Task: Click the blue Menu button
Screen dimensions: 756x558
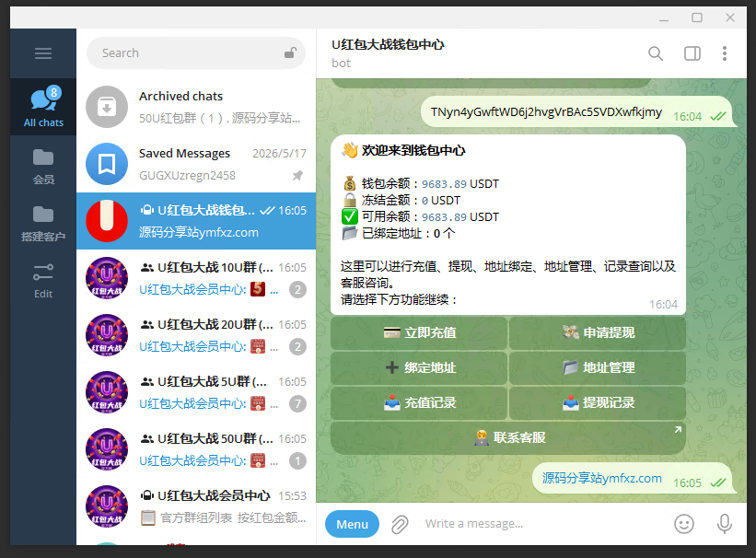Action: coord(352,524)
